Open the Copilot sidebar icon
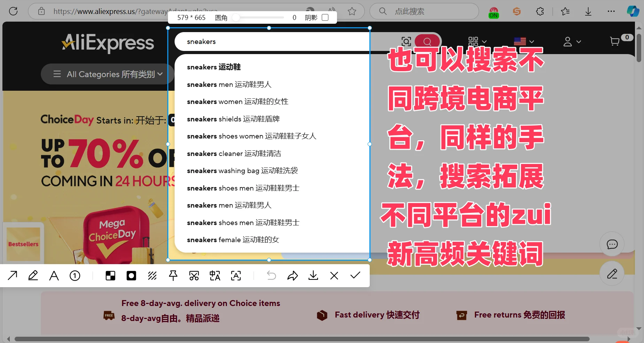 click(633, 11)
